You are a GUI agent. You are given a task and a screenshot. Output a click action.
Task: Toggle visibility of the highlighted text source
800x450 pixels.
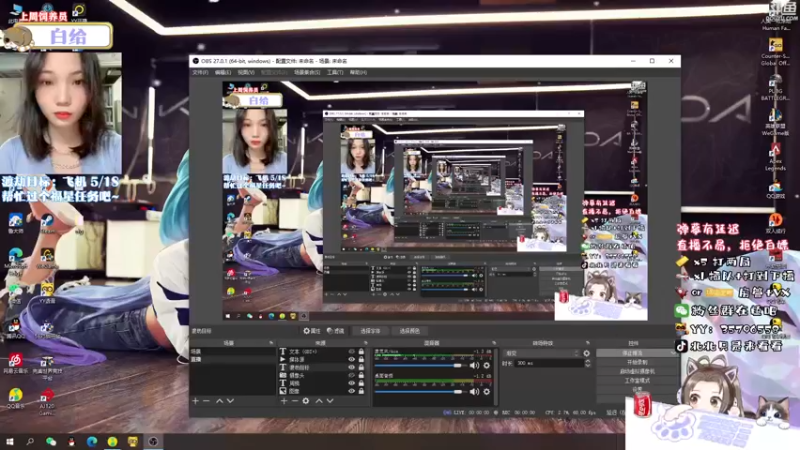352,367
